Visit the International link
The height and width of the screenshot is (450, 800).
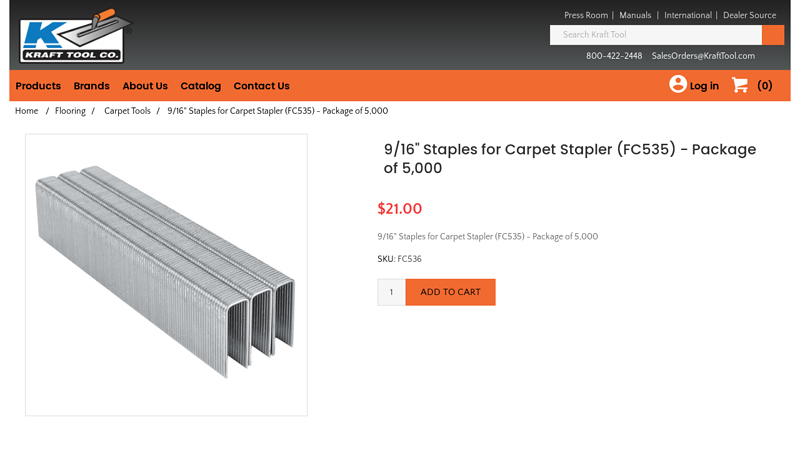pyautogui.click(x=688, y=16)
